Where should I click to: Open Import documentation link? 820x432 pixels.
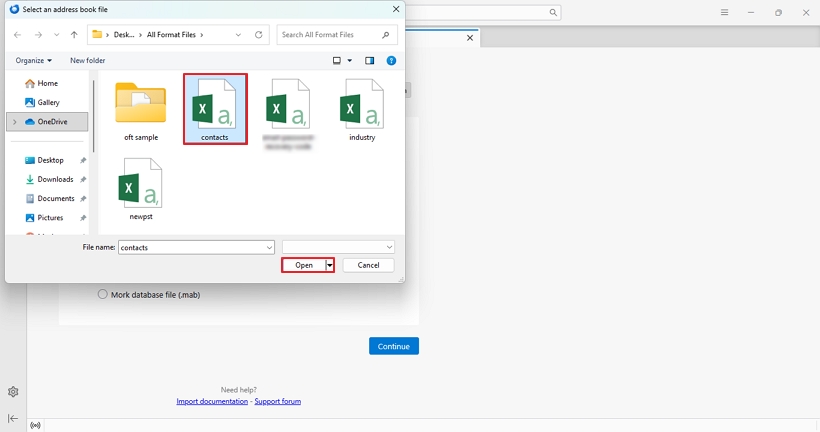212,401
